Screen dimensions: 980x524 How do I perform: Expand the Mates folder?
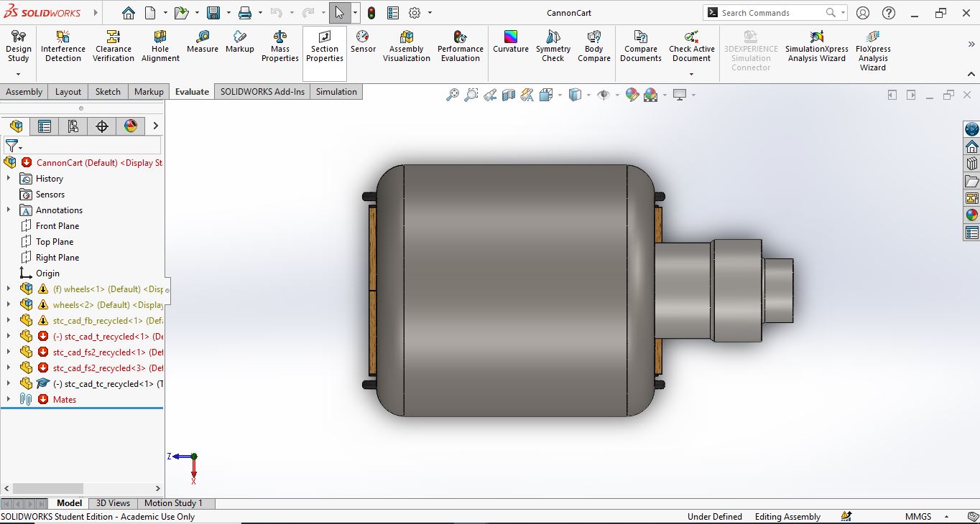(9, 400)
